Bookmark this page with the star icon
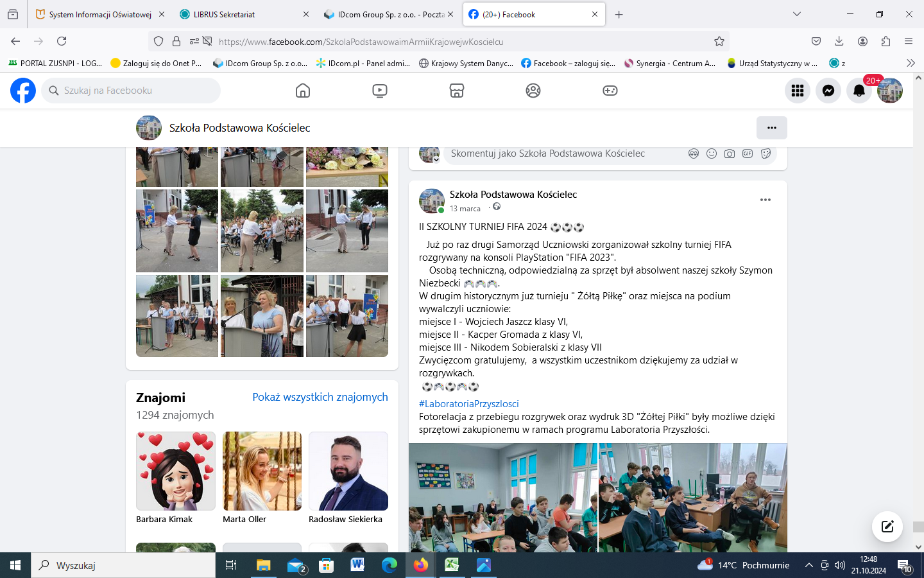The width and height of the screenshot is (924, 578). point(719,41)
